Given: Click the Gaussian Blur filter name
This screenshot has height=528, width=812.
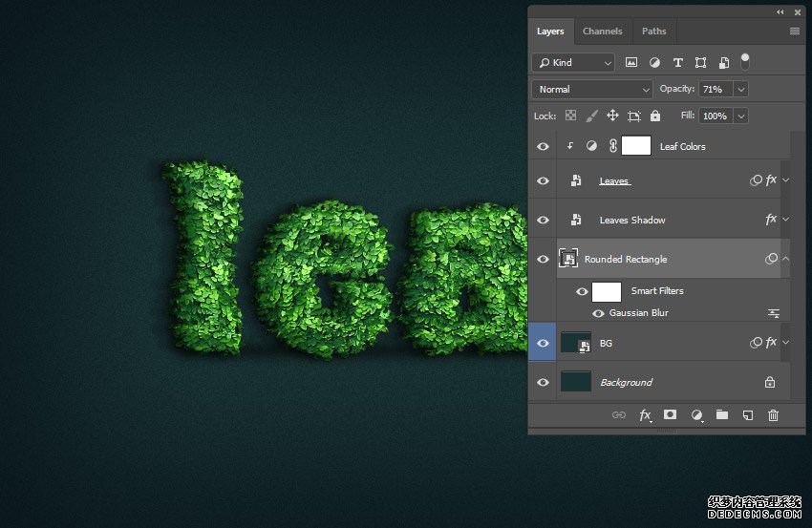Looking at the screenshot, I should [638, 312].
